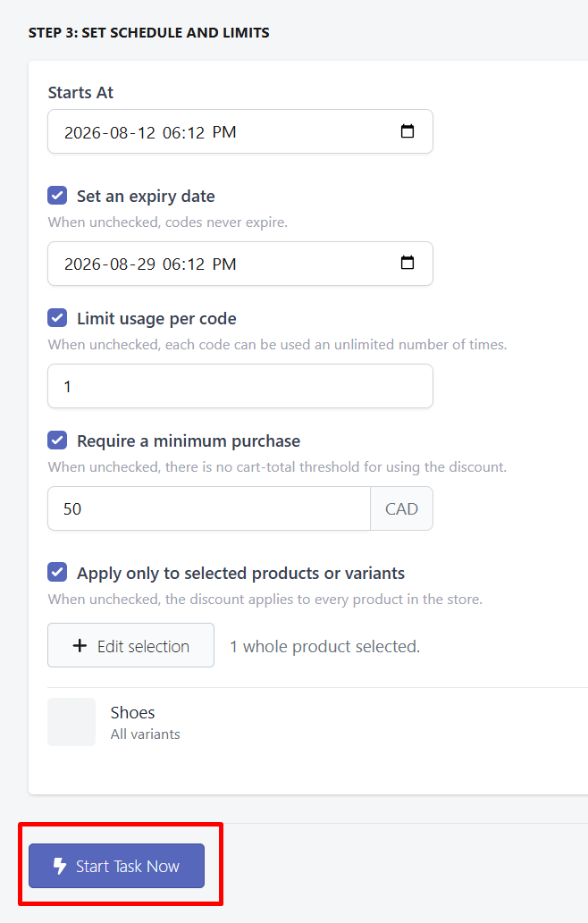Screen dimensions: 588x923
Task: Focus the usage limit field containing 1
Action: (x=240, y=386)
